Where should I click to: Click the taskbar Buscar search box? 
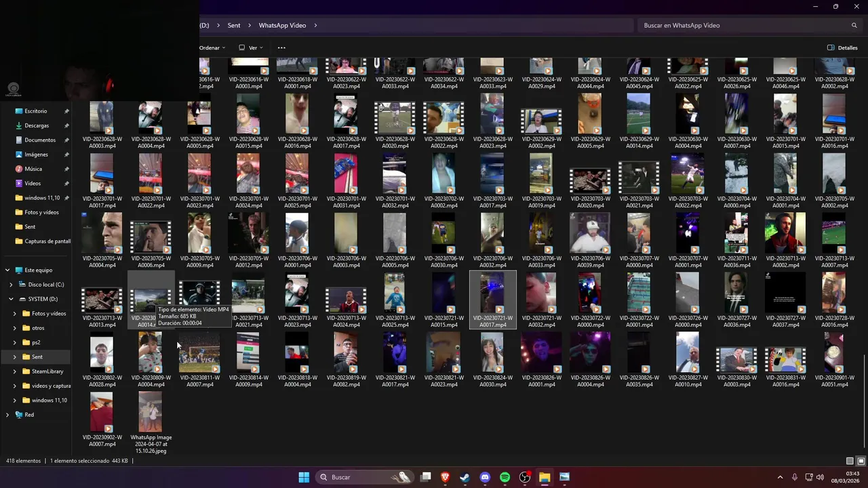click(366, 477)
